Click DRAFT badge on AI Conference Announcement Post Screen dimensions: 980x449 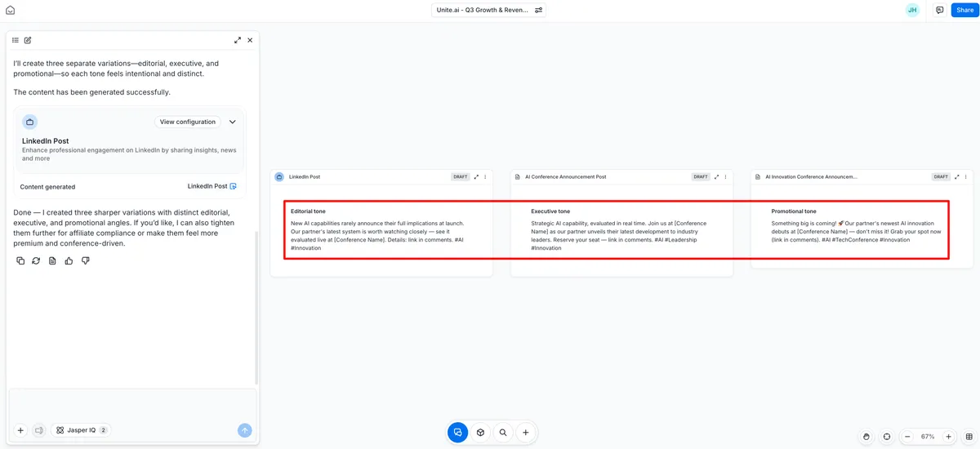701,176
